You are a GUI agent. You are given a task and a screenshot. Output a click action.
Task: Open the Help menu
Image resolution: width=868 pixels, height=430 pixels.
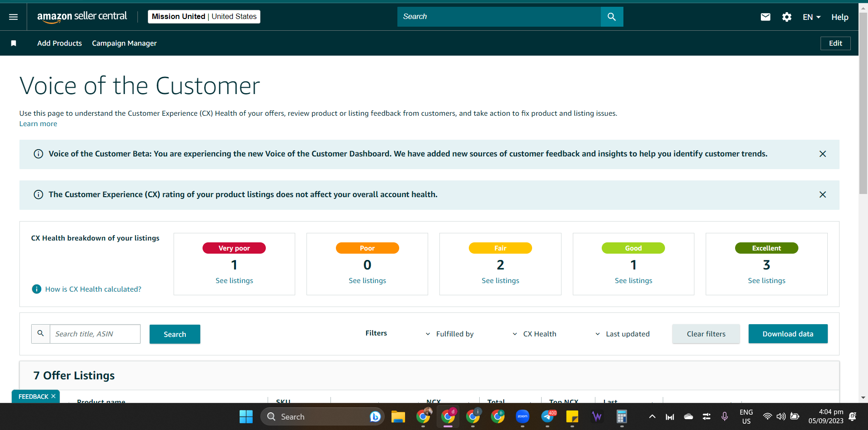[x=840, y=17]
